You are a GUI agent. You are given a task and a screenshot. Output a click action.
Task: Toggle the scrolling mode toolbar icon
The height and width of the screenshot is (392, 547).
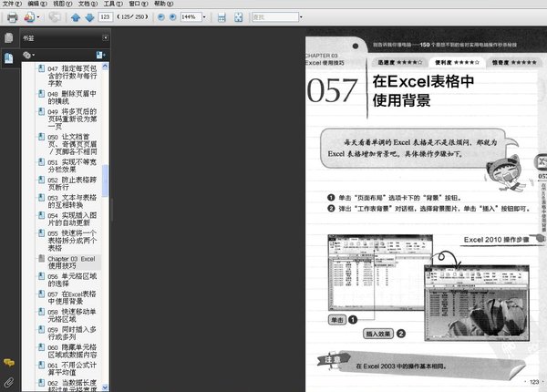222,17
